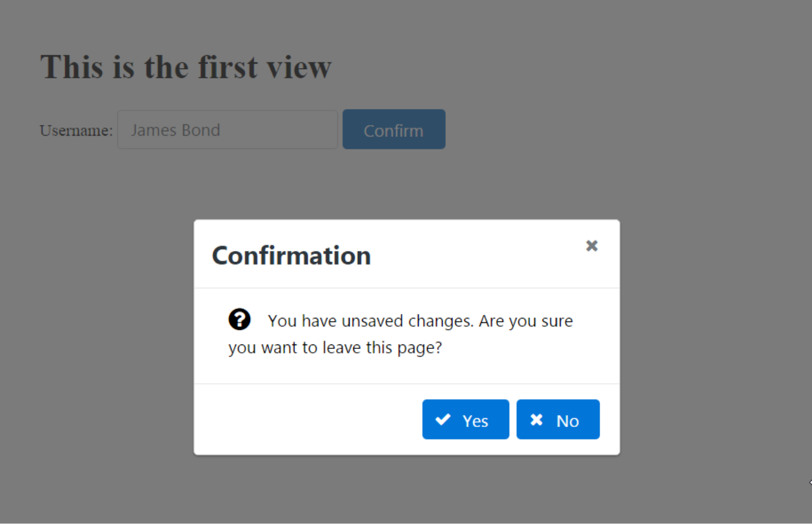
Task: Click the "No" text label in the dialog footer
Action: pyautogui.click(x=567, y=421)
